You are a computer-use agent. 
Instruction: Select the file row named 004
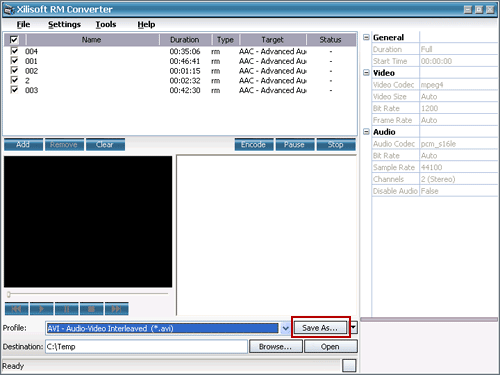[x=180, y=51]
